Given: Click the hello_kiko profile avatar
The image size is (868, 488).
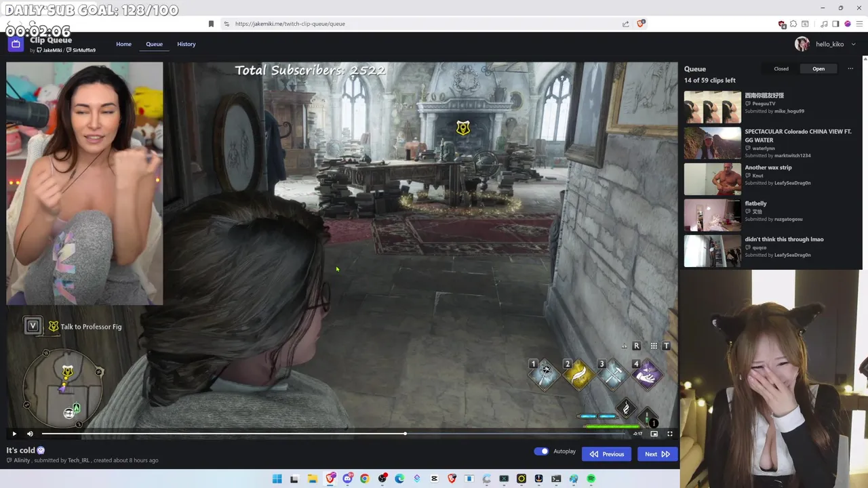Looking at the screenshot, I should tap(802, 44).
